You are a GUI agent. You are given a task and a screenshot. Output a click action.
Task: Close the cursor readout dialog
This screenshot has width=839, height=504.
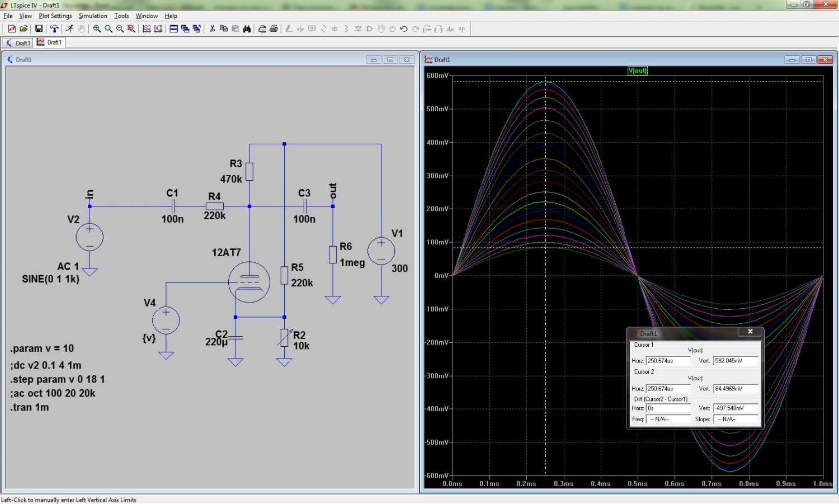[x=750, y=332]
